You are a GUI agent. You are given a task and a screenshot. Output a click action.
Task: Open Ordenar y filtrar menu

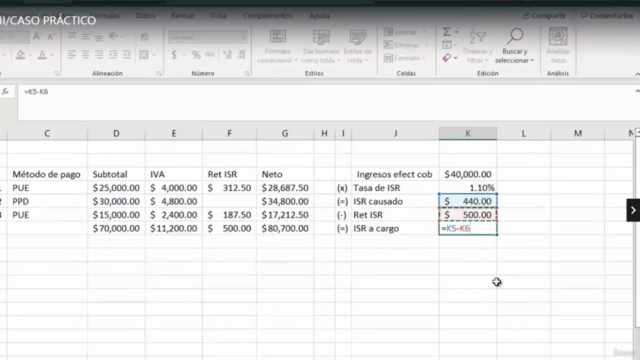[x=478, y=46]
